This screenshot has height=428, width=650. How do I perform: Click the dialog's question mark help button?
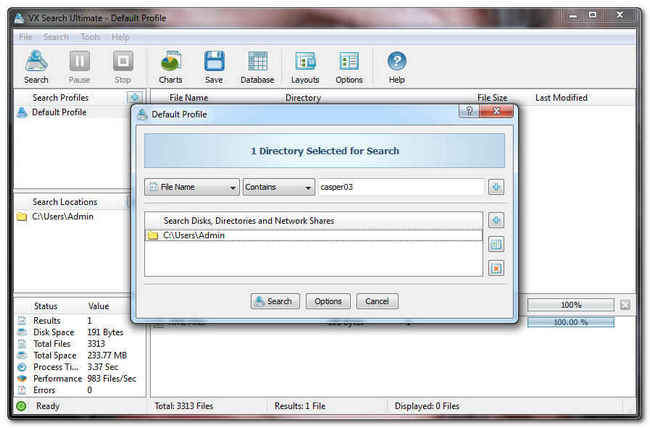click(x=469, y=111)
